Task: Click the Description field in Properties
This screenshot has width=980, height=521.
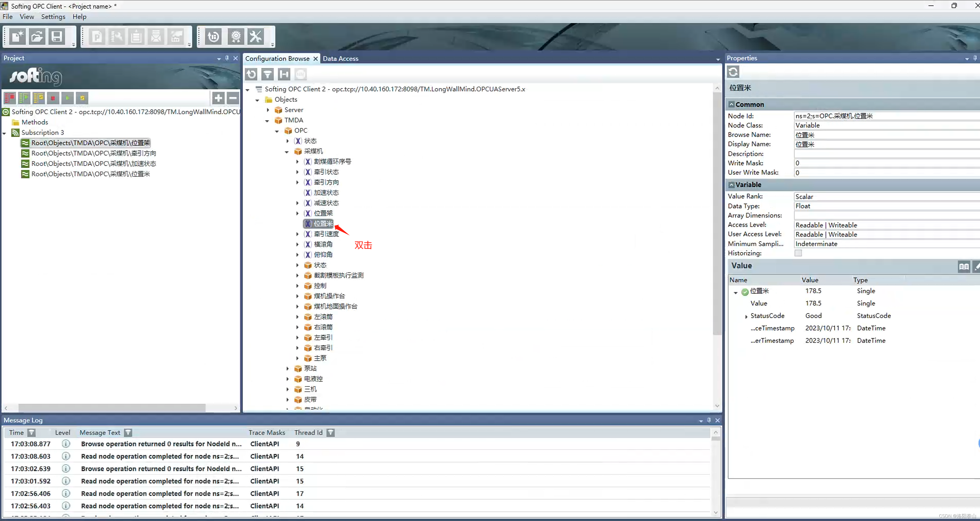Action: point(887,153)
